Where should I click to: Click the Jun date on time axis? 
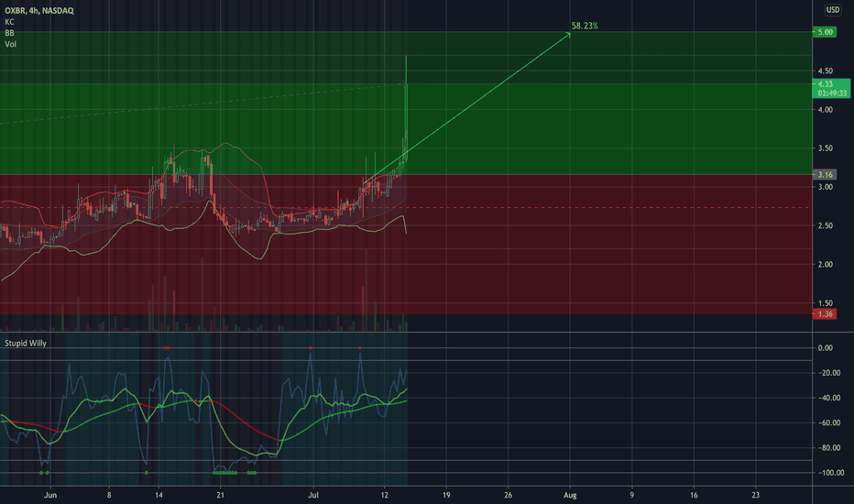tap(50, 495)
